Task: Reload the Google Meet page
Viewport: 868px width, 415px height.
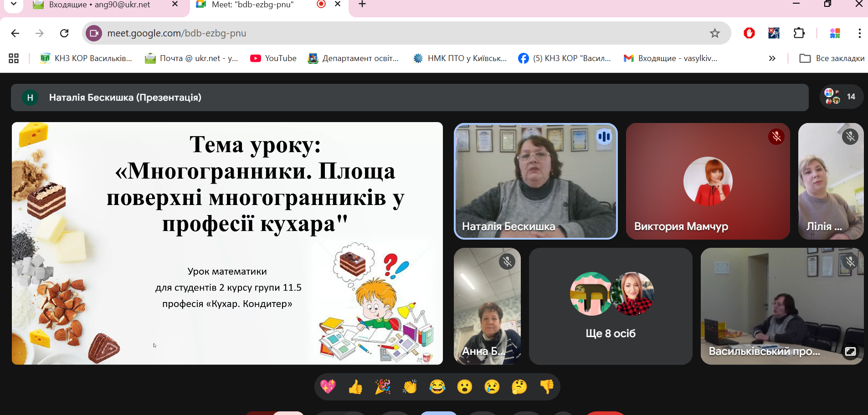Action: (x=64, y=33)
